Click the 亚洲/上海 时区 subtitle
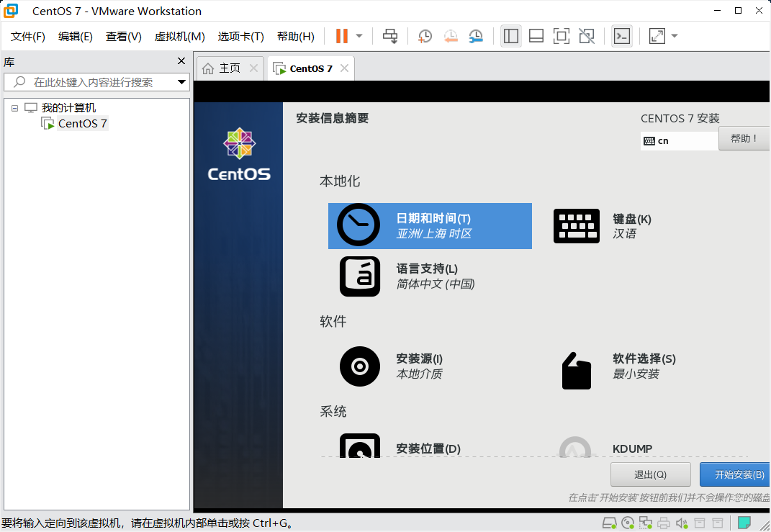 click(x=433, y=233)
